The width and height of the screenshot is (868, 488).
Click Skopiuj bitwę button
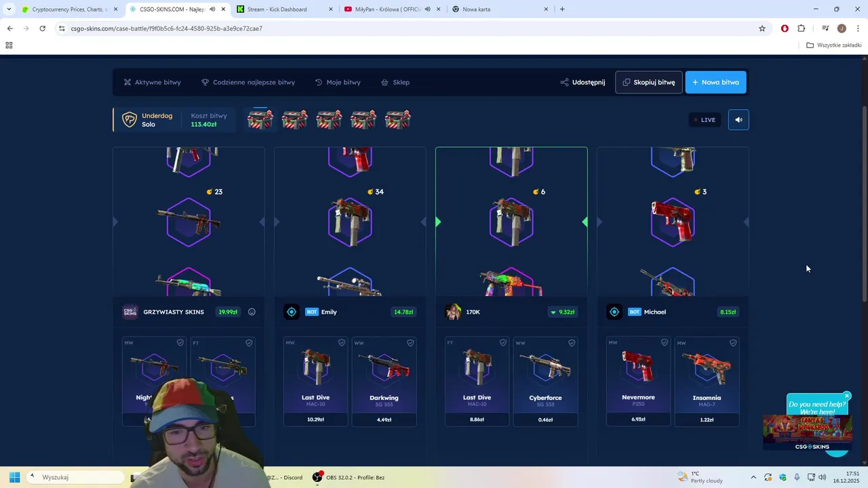[649, 82]
